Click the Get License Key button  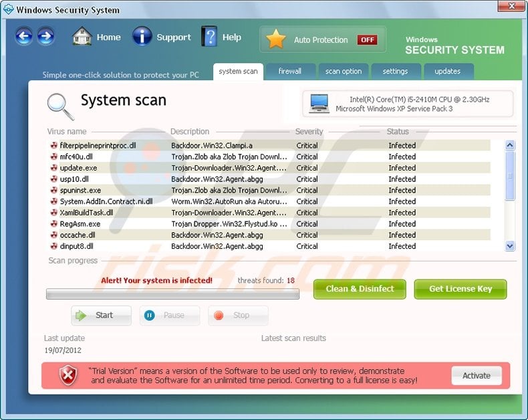[460, 289]
